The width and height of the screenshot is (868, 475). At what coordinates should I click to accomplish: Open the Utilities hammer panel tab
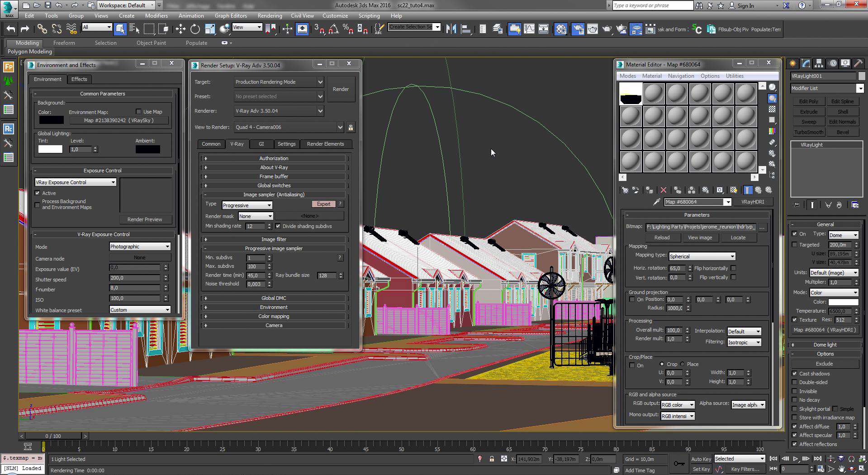[859, 64]
